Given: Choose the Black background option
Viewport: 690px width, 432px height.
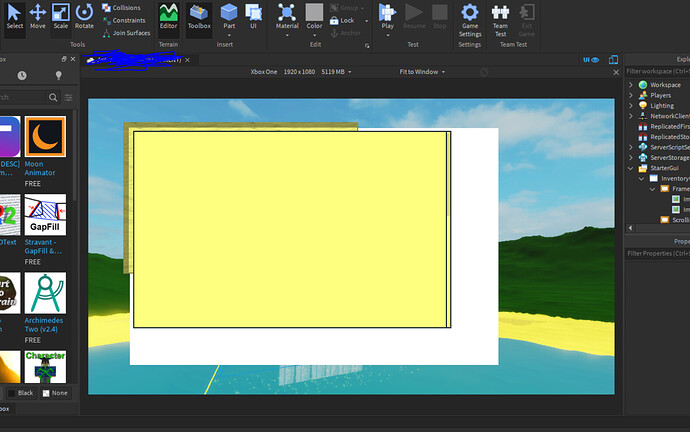Looking at the screenshot, I should (21, 393).
